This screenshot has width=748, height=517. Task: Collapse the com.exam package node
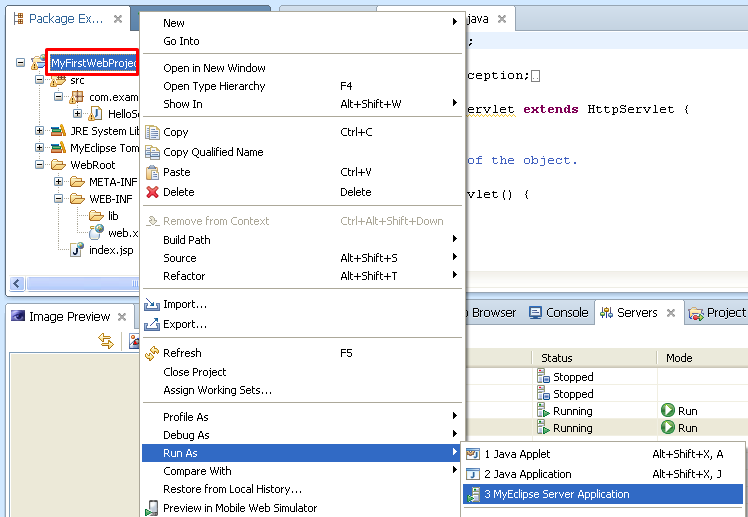(x=58, y=97)
